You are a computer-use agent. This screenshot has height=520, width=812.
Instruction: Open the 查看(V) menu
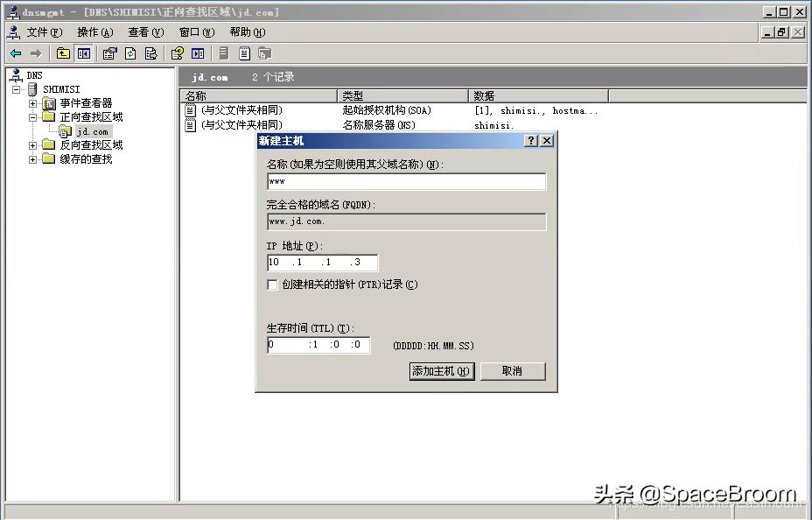(x=145, y=32)
